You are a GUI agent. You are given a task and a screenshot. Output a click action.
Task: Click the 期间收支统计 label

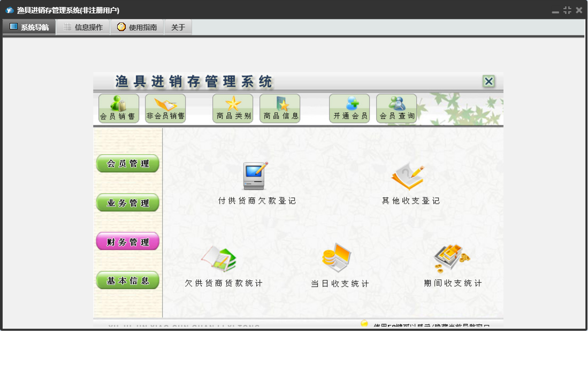coord(453,283)
